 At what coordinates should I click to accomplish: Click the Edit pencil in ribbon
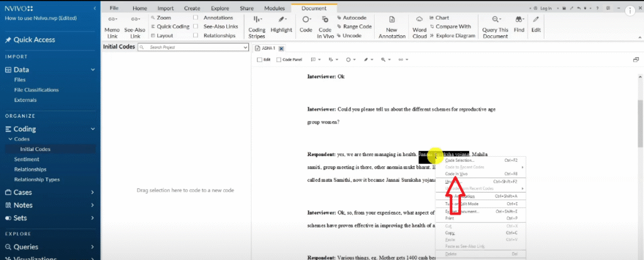point(536,25)
